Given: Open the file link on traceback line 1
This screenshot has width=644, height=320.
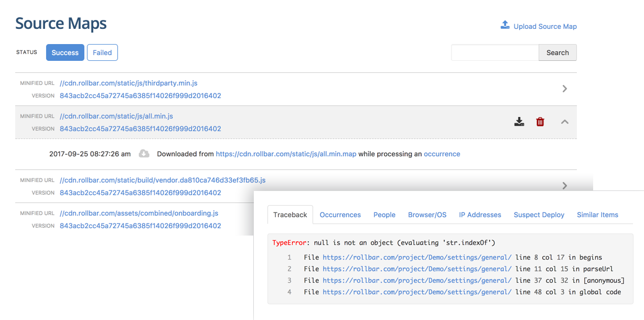Looking at the screenshot, I should click(417, 258).
